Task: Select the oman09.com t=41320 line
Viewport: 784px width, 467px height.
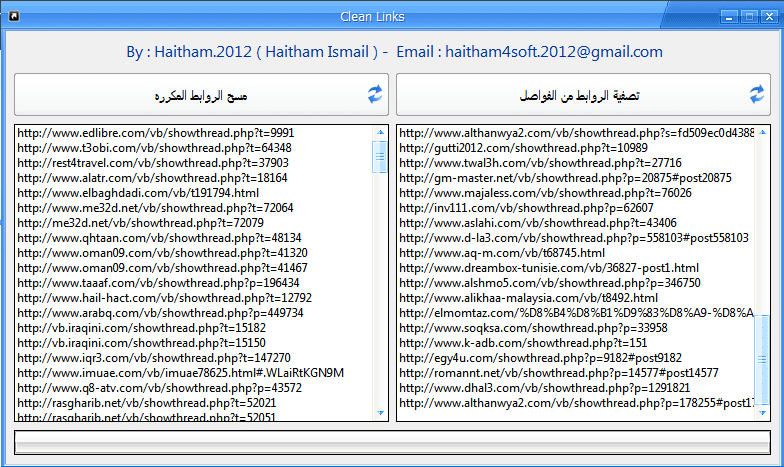Action: pyautogui.click(x=162, y=253)
